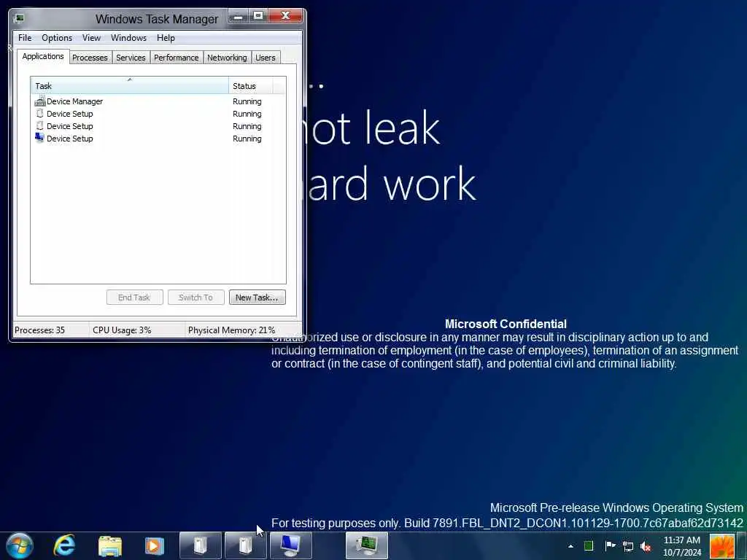Switch to Services tab
This screenshot has width=747, height=560.
(131, 58)
